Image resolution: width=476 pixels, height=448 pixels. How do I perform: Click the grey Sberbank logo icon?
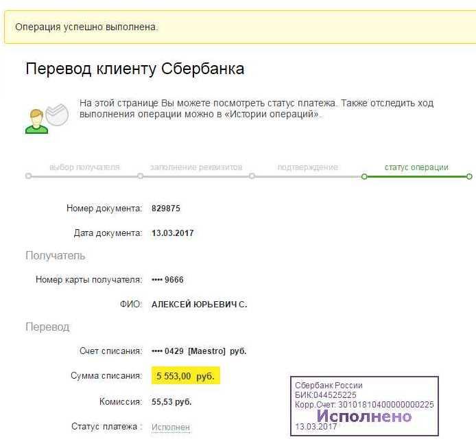coord(58,115)
